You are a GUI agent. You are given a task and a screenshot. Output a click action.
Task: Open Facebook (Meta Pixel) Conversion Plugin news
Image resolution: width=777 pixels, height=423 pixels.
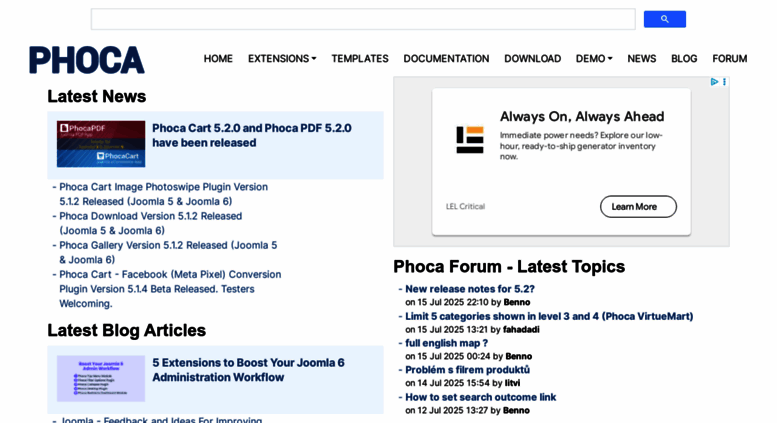pos(170,289)
